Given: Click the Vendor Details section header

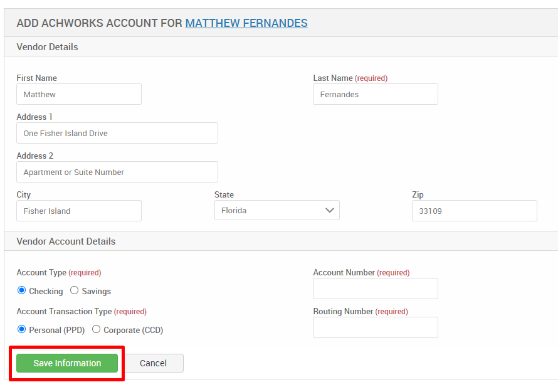Looking at the screenshot, I should (47, 47).
